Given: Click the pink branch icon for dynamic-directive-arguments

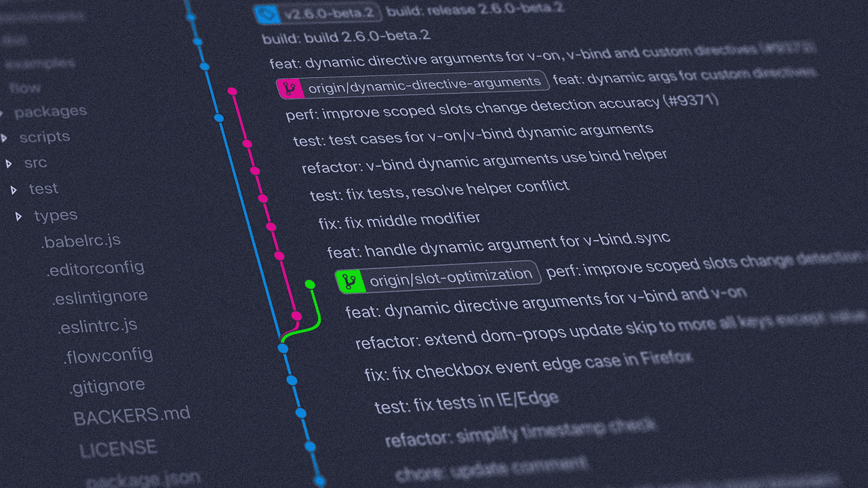Looking at the screenshot, I should (290, 89).
